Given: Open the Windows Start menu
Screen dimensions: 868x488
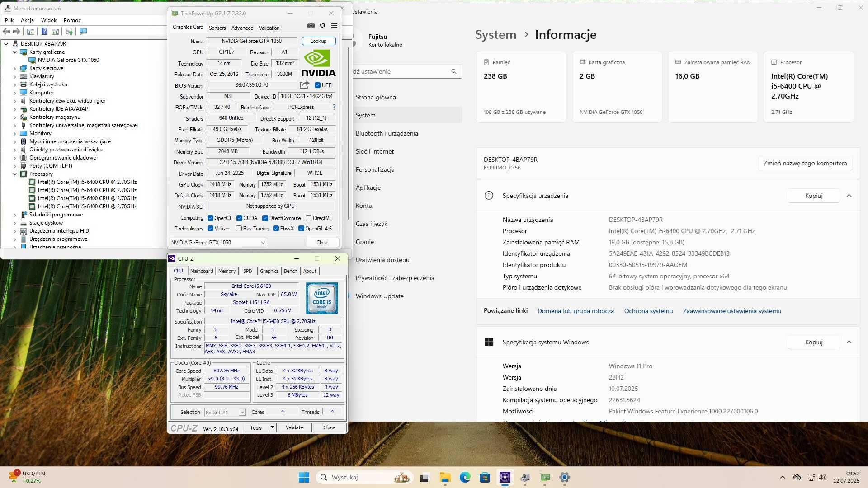Looking at the screenshot, I should tap(304, 477).
